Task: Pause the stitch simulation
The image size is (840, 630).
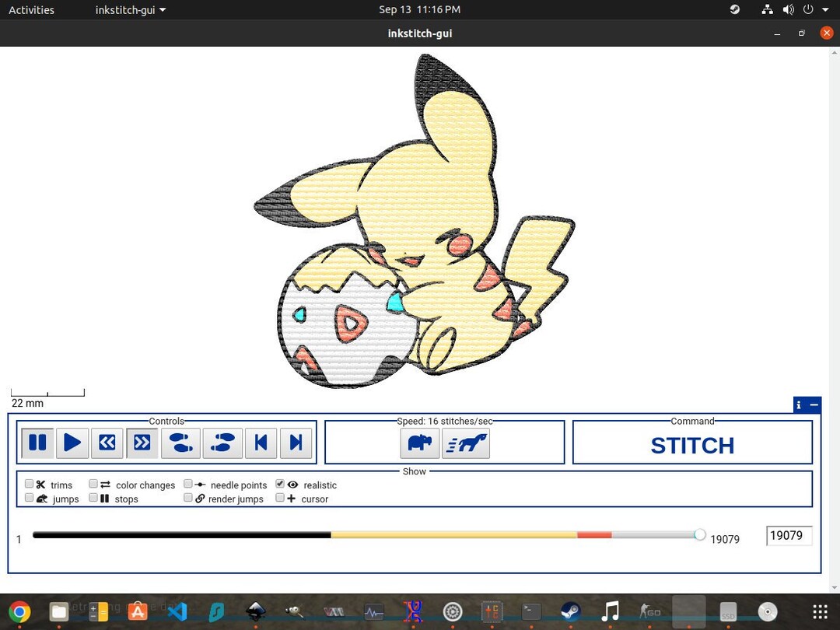Action: tap(37, 443)
